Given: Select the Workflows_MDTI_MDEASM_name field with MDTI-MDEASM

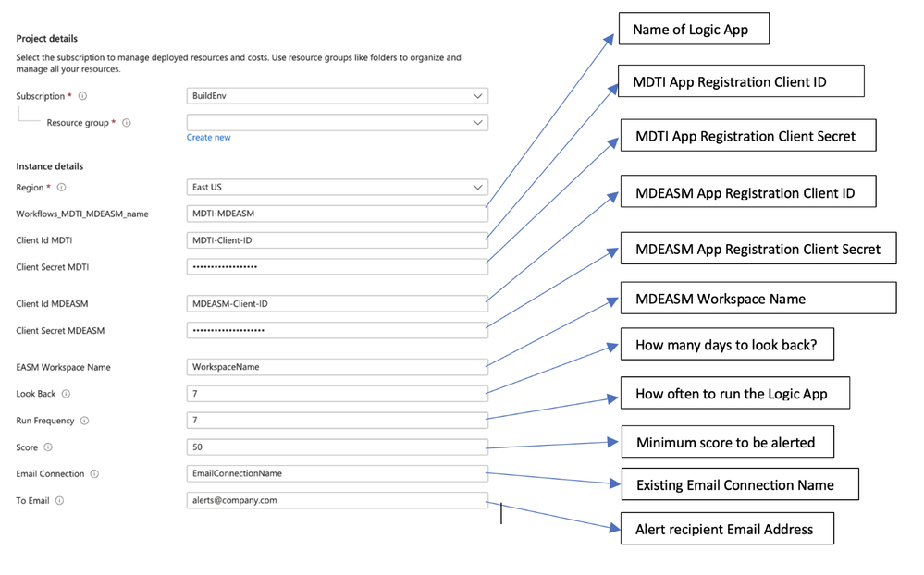Looking at the screenshot, I should click(x=337, y=214).
